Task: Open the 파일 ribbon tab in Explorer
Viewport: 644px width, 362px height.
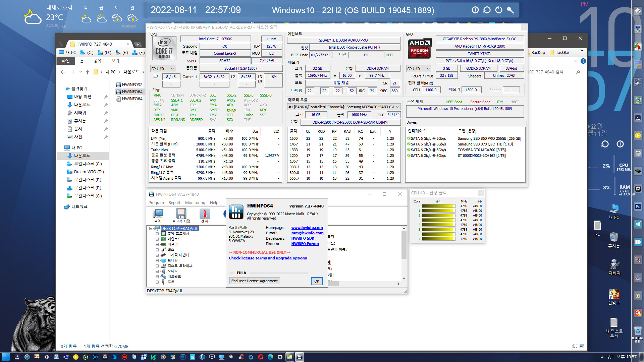Action: [x=65, y=61]
